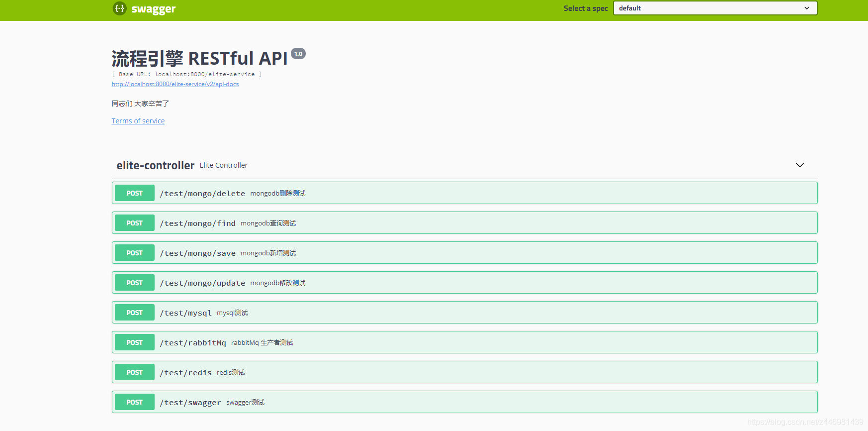Click the 同志们 大家辛苦了 description text
868x431 pixels.
click(141, 104)
